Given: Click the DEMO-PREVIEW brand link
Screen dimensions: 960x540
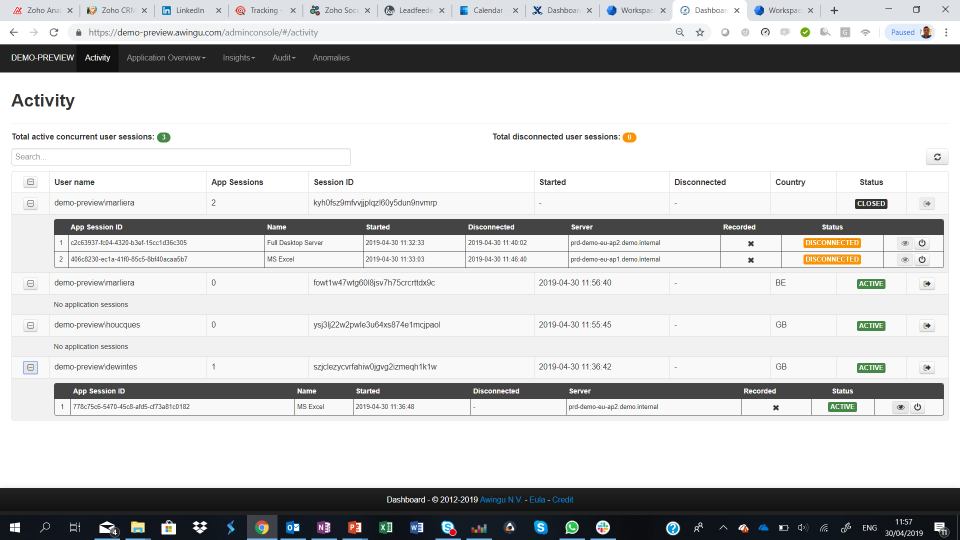Looking at the screenshot, I should (x=42, y=58).
